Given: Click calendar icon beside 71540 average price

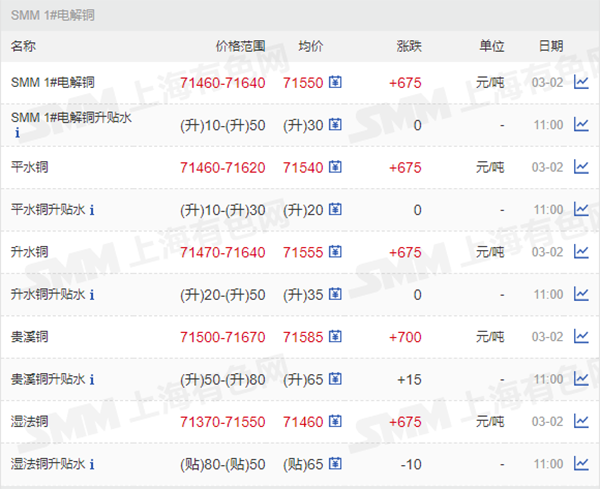Looking at the screenshot, I should pos(335,167).
